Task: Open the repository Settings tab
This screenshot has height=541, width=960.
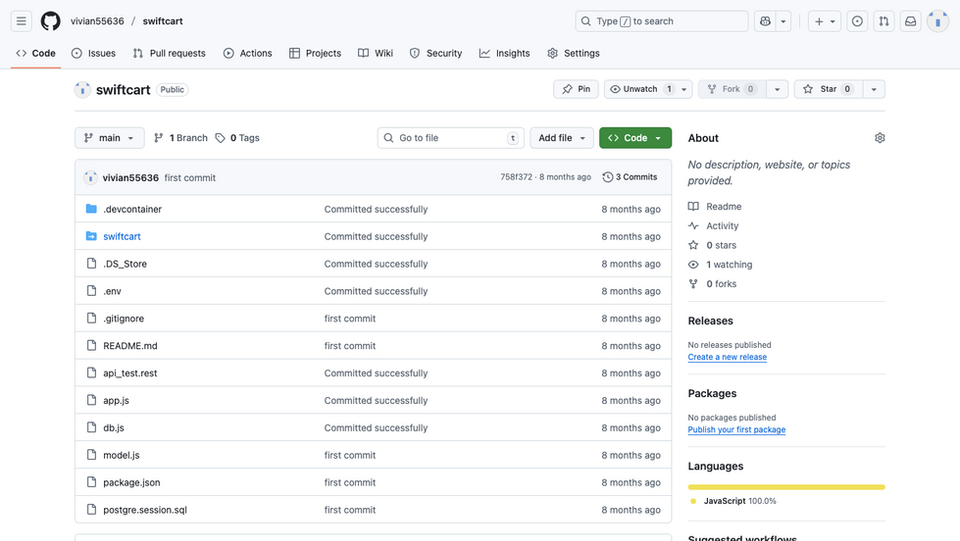Action: click(x=573, y=53)
